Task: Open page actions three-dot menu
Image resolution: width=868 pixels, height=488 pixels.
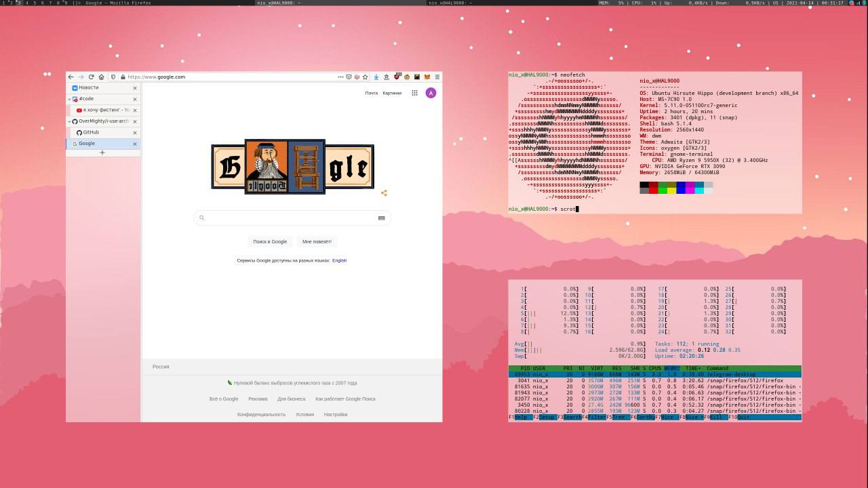Action: point(340,77)
